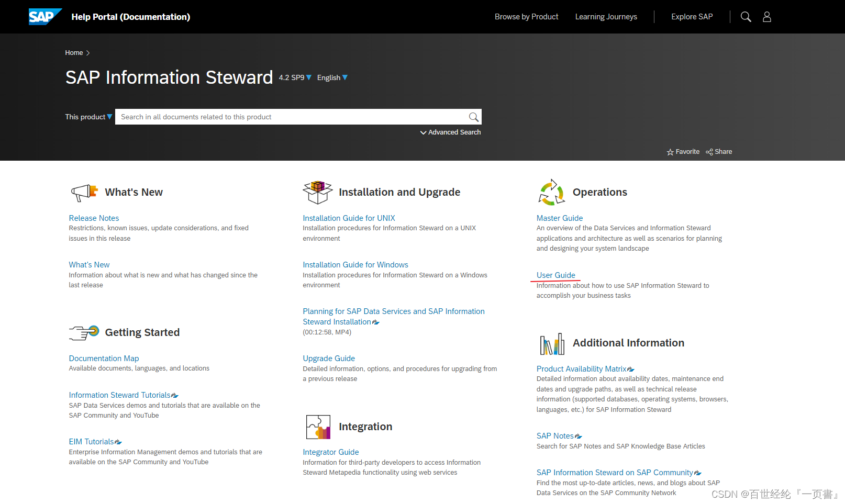Image resolution: width=845 pixels, height=504 pixels.
Task: Open the English language dropdown
Action: pos(332,77)
